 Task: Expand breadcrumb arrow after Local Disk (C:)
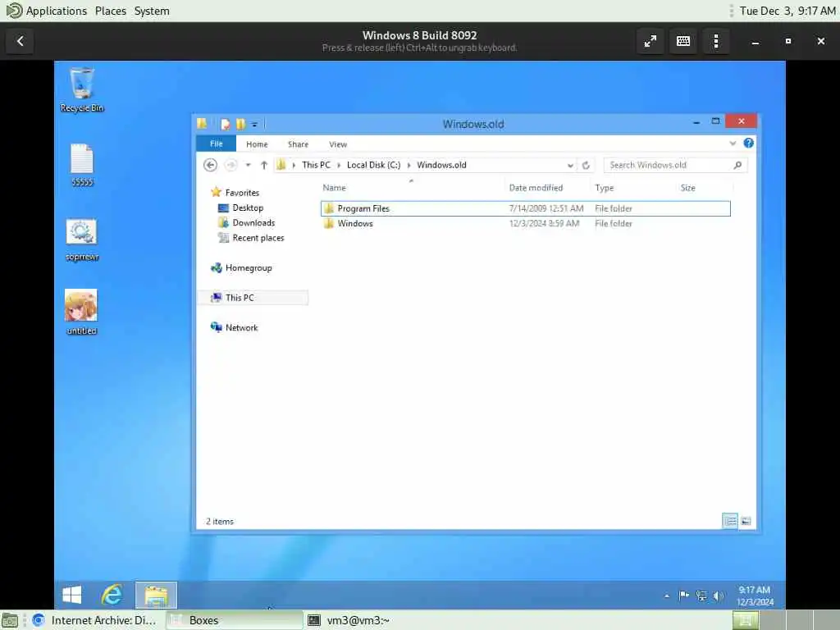[409, 165]
